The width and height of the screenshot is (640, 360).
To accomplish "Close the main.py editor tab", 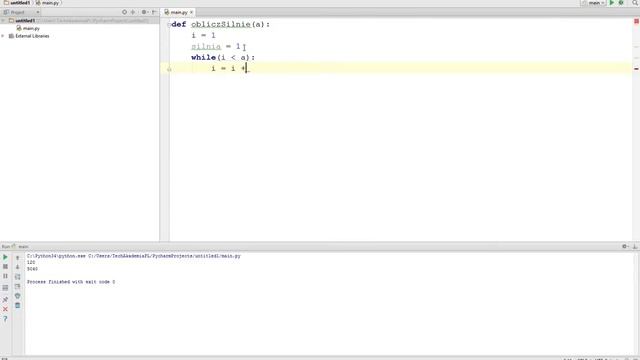I will pyautogui.click(x=191, y=13).
